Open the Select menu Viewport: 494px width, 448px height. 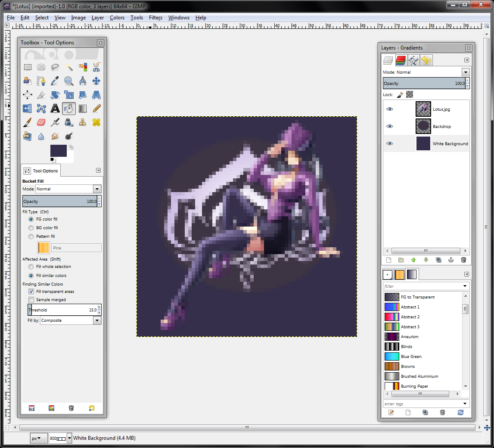pos(42,18)
